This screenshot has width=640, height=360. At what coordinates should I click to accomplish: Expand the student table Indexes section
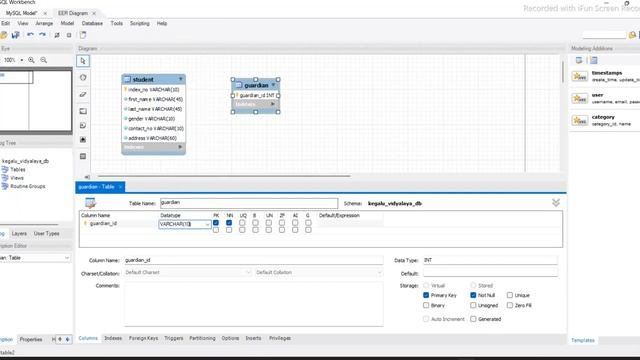point(180,147)
